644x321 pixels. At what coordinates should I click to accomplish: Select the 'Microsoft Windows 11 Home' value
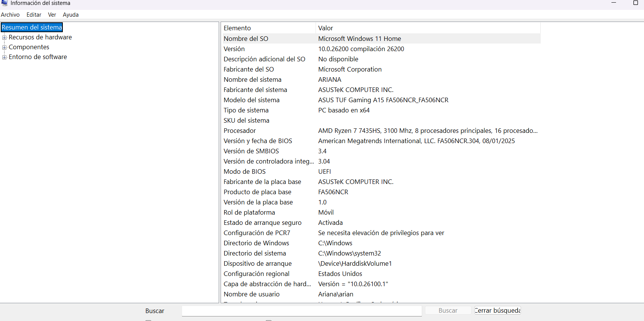(359, 39)
